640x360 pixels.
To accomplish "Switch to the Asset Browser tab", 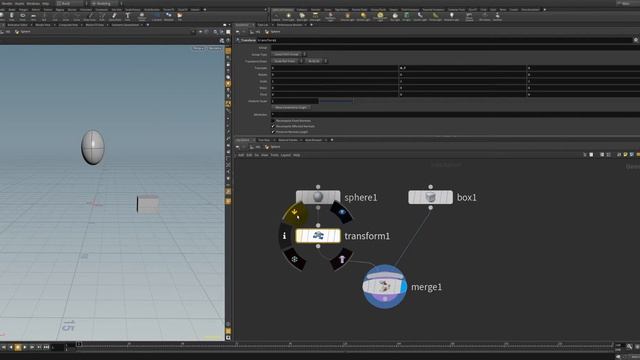I will [313, 140].
